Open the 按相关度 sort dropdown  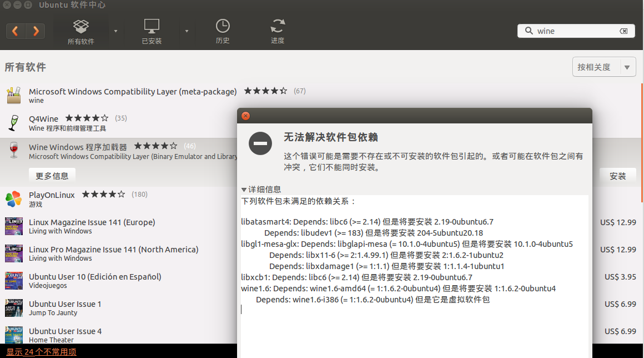[x=604, y=67]
